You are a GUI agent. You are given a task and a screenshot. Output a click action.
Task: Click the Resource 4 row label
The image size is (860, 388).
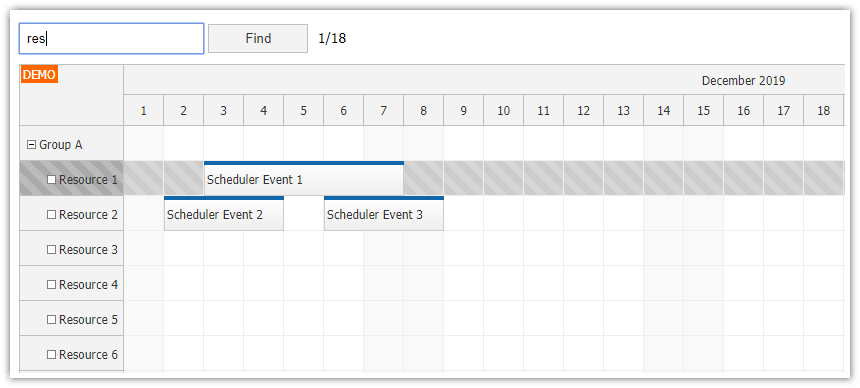click(88, 285)
